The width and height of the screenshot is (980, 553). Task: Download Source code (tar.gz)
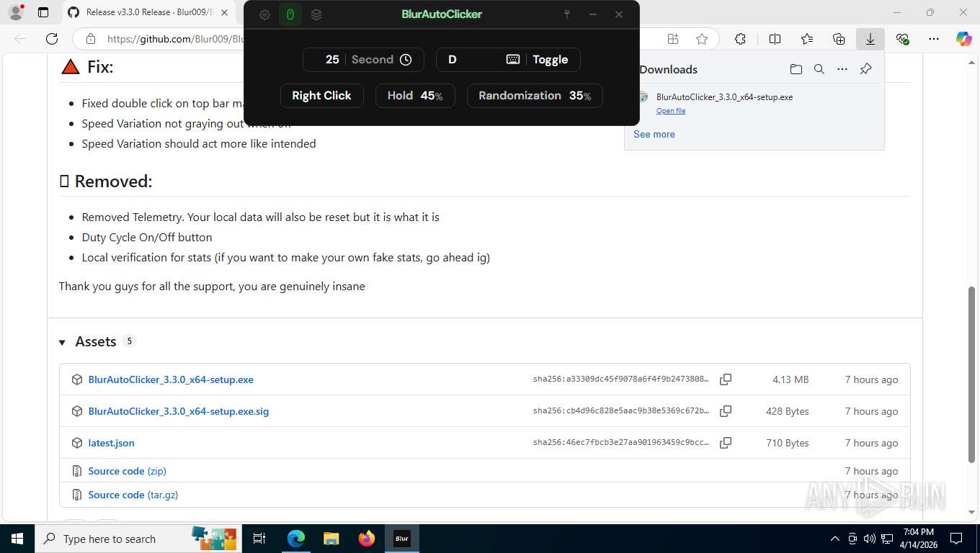(x=133, y=495)
